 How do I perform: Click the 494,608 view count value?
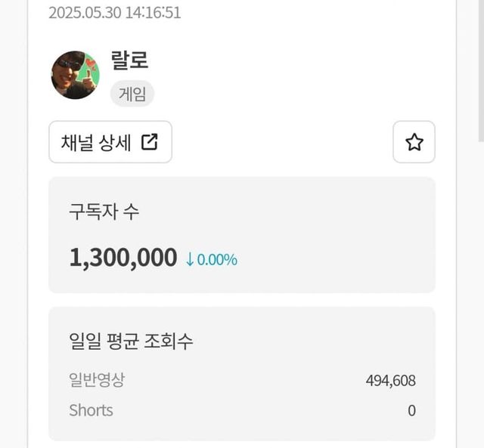pyautogui.click(x=390, y=381)
